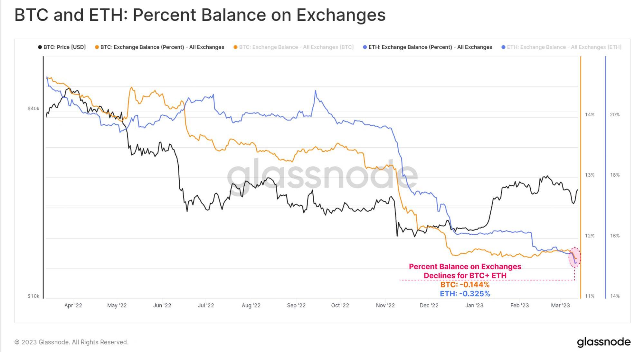
Task: Click the orange 13% axis label
Action: pos(590,175)
